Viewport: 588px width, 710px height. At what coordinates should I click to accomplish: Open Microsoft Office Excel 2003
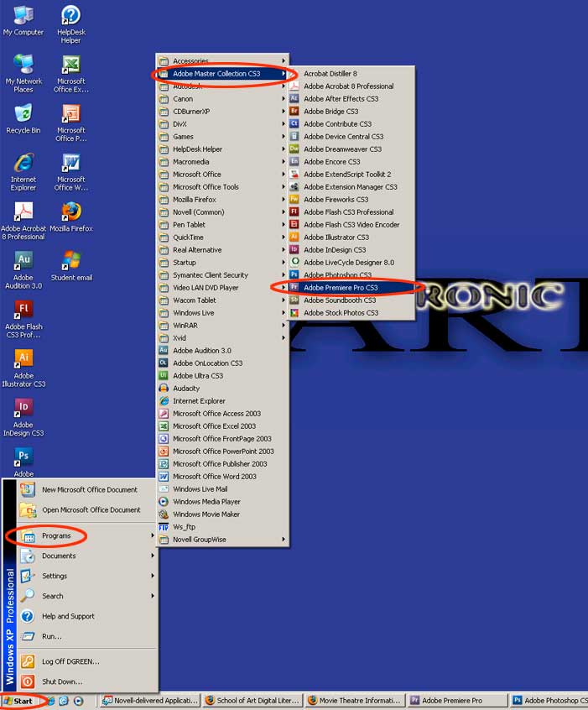click(x=223, y=426)
